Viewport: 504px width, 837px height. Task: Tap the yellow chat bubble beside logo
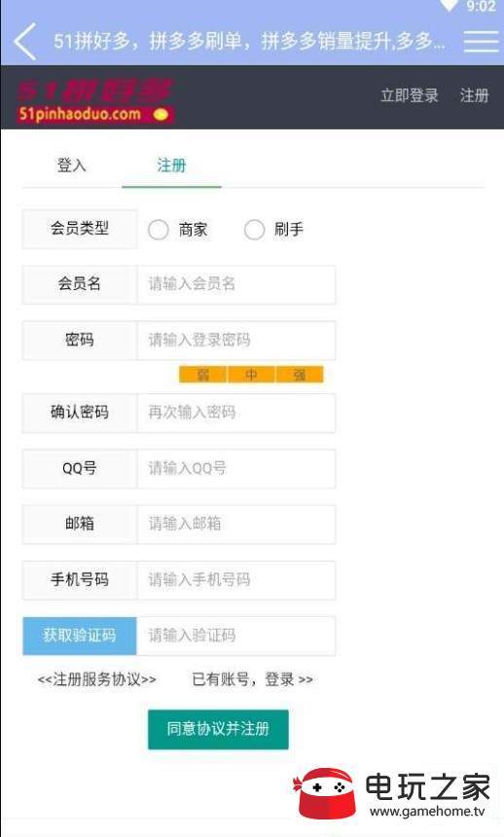click(x=161, y=114)
